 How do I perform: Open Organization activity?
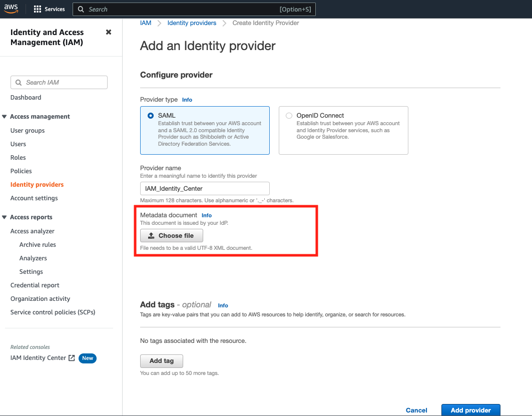[40, 298]
